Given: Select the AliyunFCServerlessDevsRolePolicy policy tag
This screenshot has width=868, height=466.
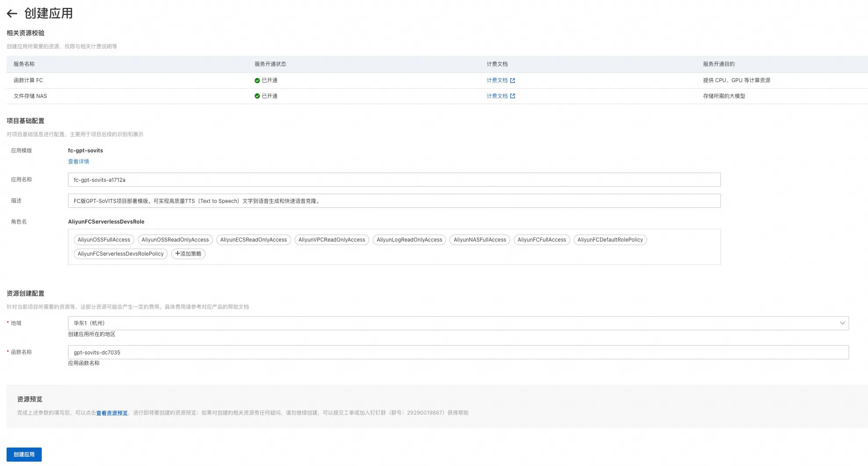Looking at the screenshot, I should 121,254.
